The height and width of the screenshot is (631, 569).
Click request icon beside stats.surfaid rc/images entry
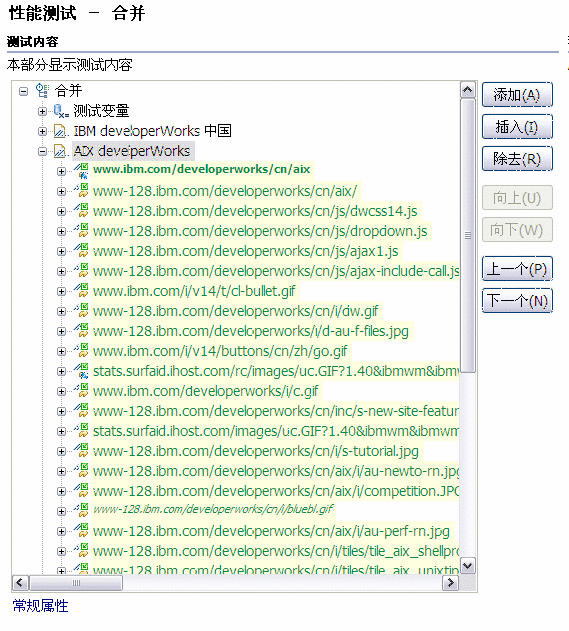(81, 371)
